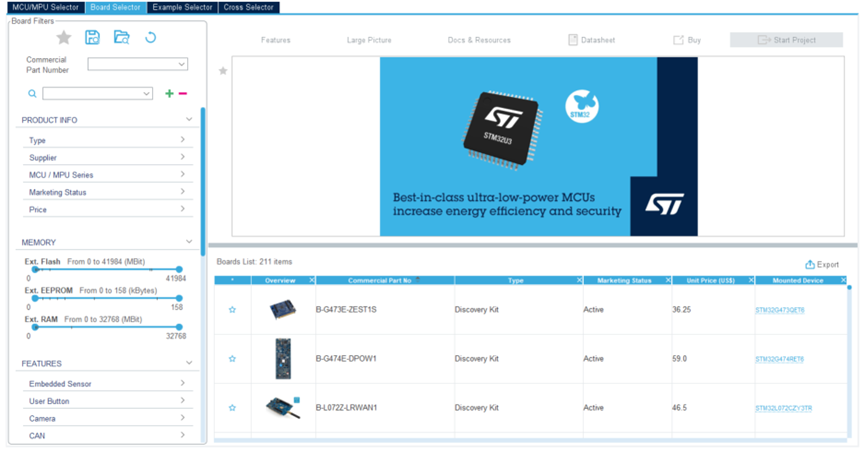Screen dimensions: 865x453
Task: Close the Mounted Device column X
Action: [843, 280]
